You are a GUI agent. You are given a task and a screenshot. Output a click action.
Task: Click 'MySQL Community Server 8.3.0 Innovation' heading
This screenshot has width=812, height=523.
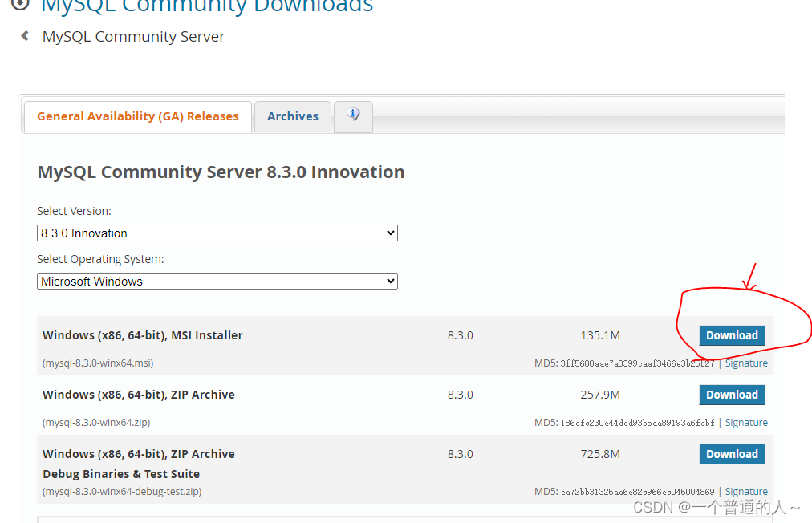click(221, 172)
